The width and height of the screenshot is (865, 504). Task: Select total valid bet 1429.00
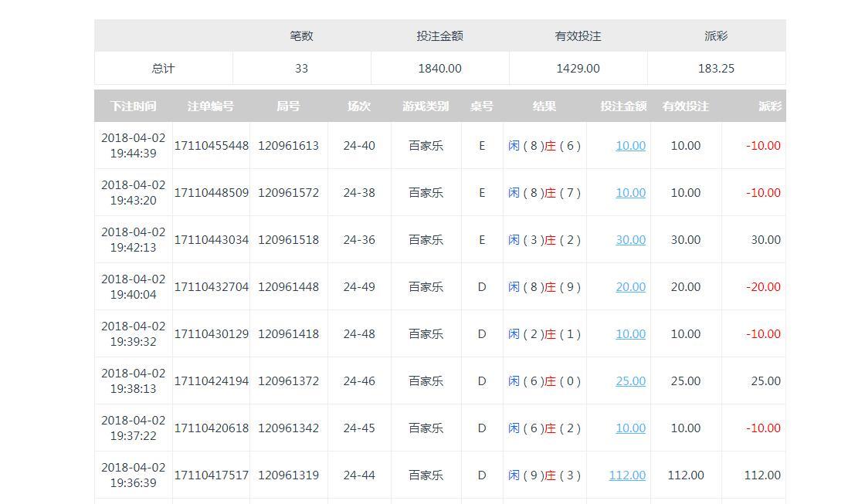pyautogui.click(x=578, y=69)
